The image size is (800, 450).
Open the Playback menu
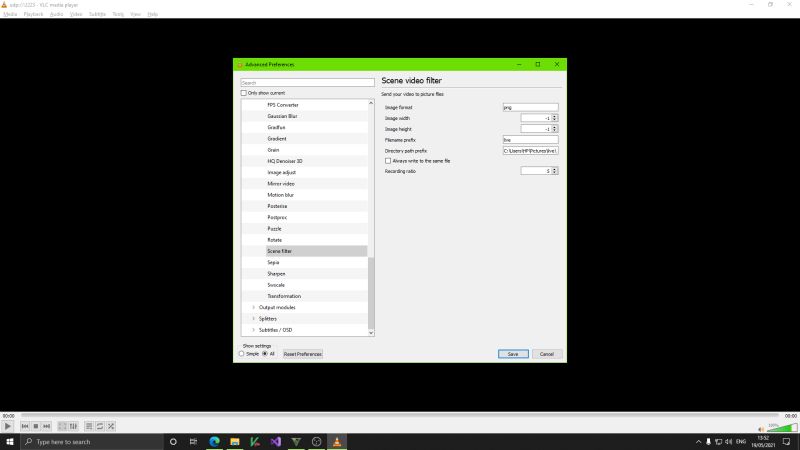coord(34,14)
